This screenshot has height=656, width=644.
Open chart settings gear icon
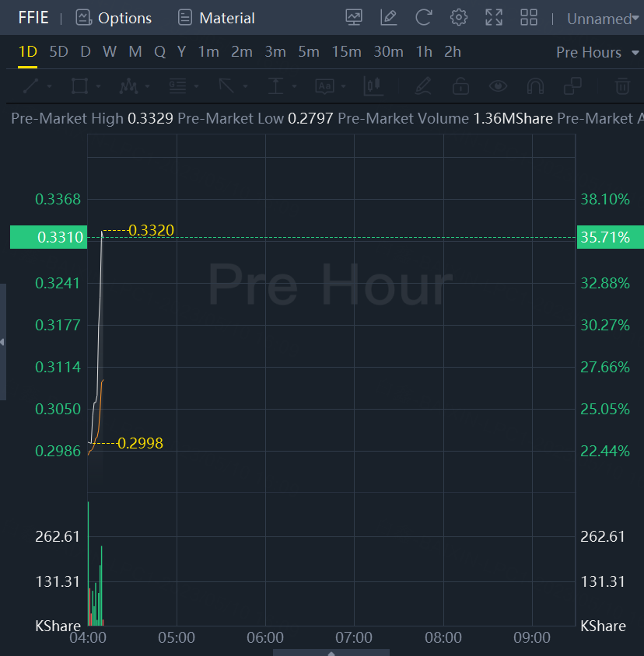[x=459, y=17]
